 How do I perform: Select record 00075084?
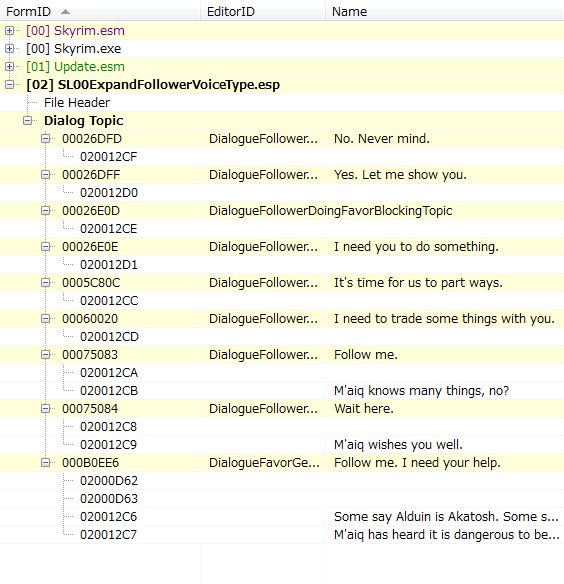90,409
